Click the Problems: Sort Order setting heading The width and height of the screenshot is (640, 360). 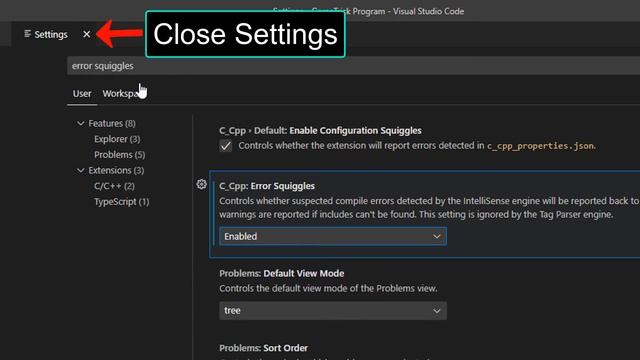264,348
